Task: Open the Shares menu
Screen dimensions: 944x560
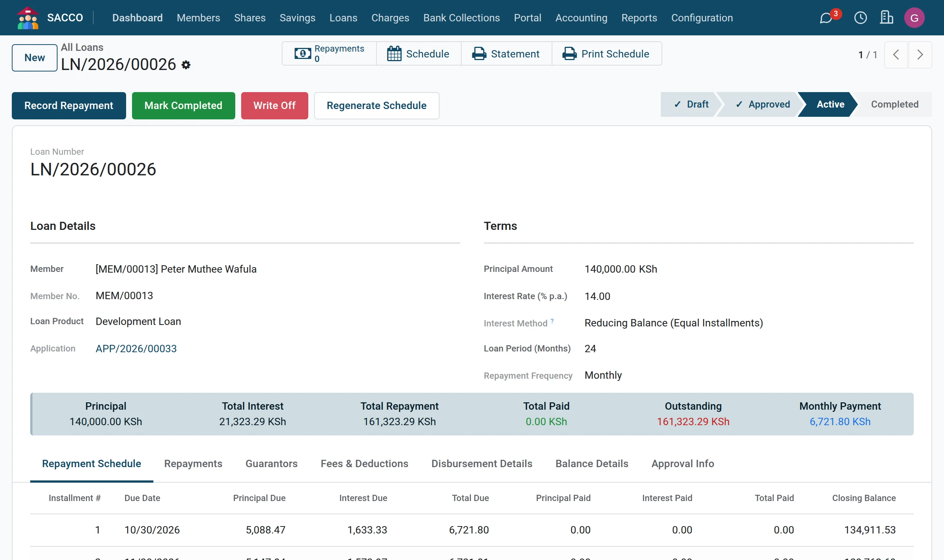Action: pos(250,18)
